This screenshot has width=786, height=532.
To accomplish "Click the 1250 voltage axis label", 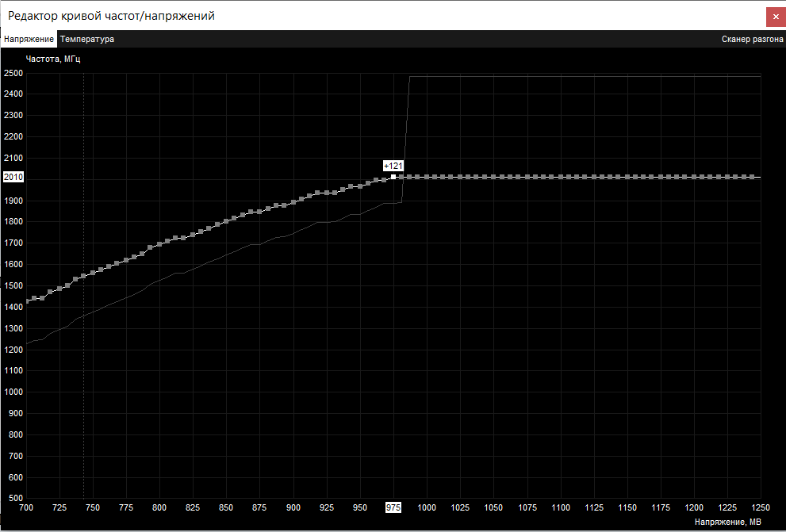I will [761, 507].
